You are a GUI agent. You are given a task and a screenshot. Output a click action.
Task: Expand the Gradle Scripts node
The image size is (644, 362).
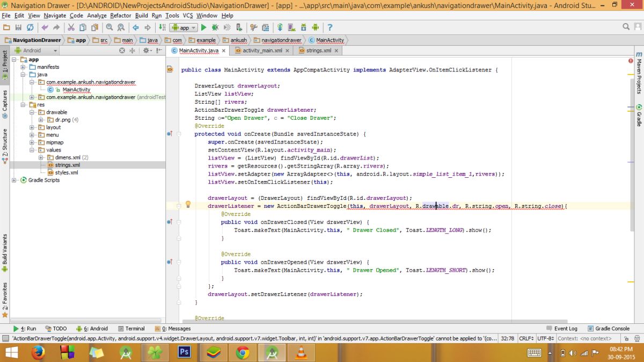[x=14, y=180]
